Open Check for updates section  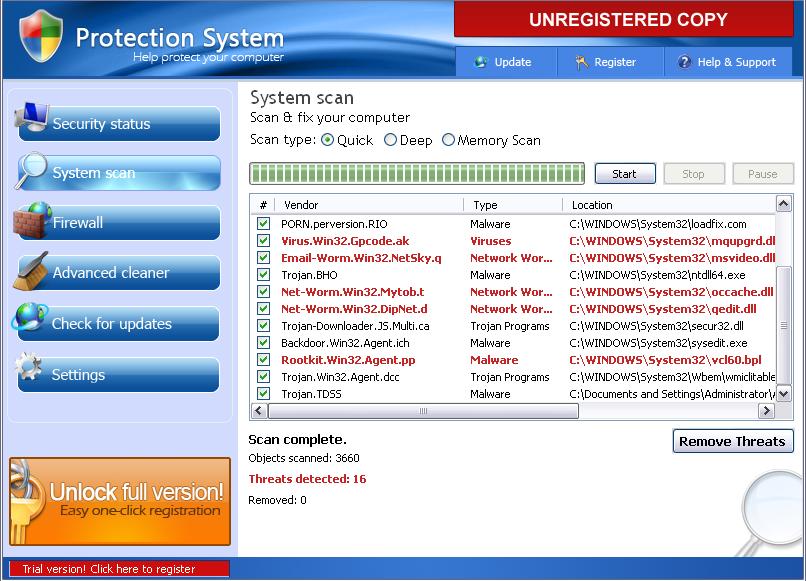[118, 323]
